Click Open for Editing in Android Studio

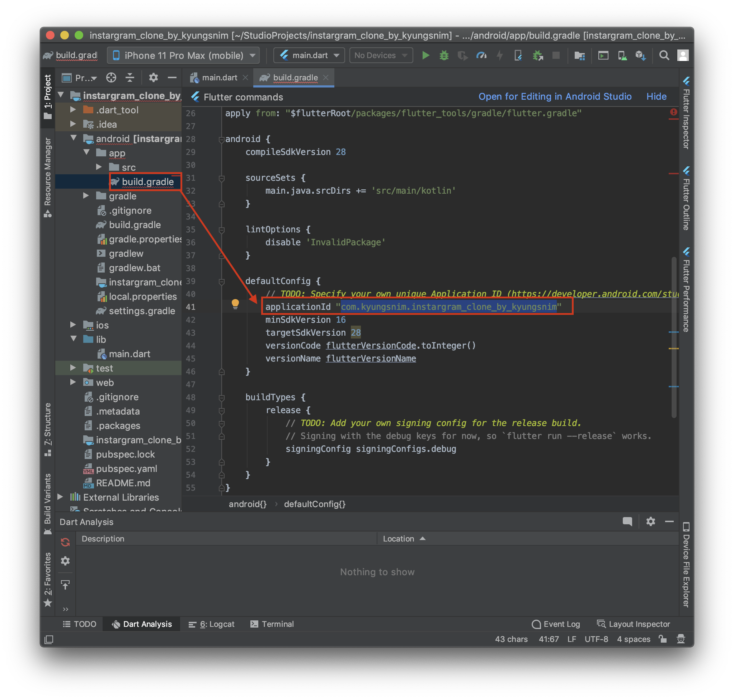(555, 96)
